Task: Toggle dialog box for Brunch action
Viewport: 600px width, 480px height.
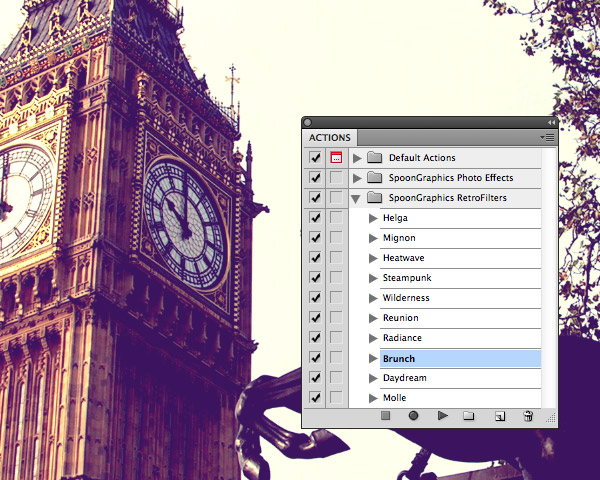Action: click(x=336, y=358)
